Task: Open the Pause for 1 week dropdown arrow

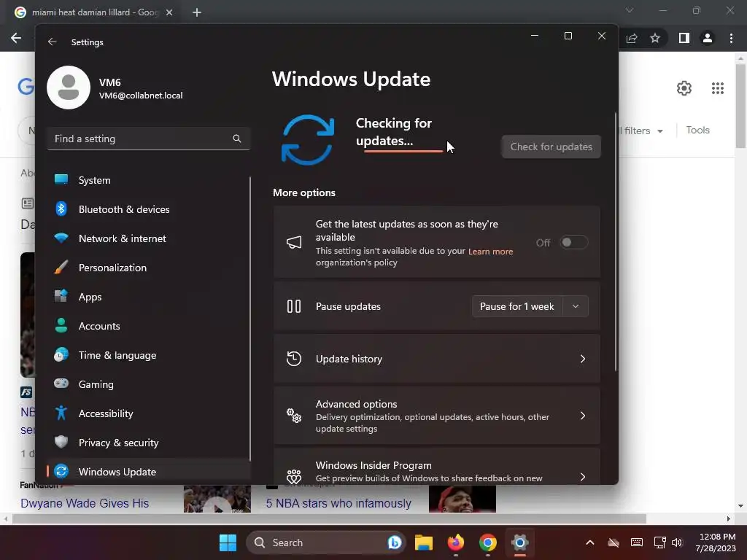Action: 576,306
